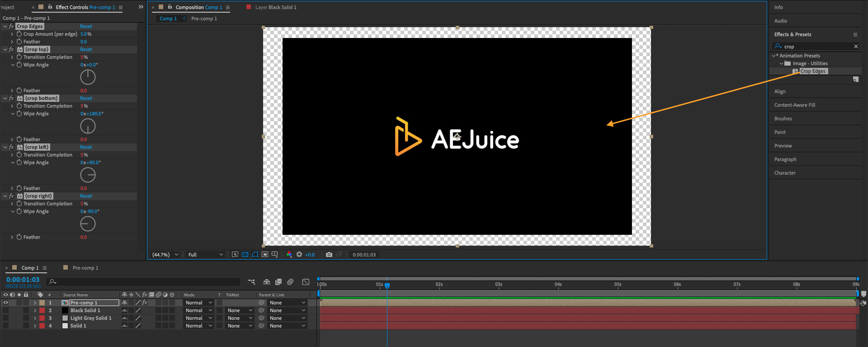Viewport: 868px width, 347px height.
Task: Toggle fx switch of Crop Edges effect
Action: 11,26
